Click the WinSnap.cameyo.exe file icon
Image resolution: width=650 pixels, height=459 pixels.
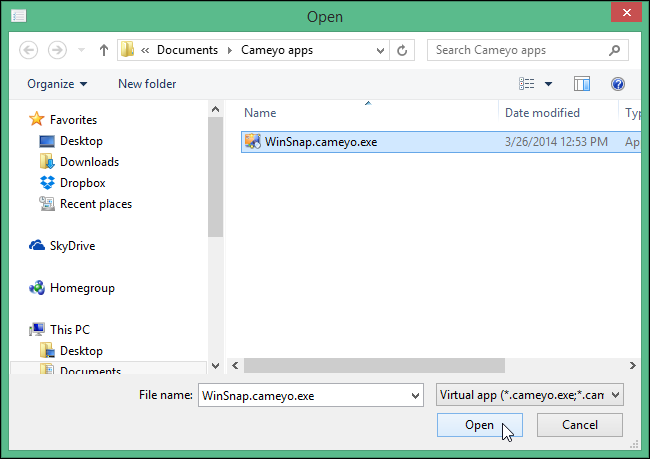point(252,141)
